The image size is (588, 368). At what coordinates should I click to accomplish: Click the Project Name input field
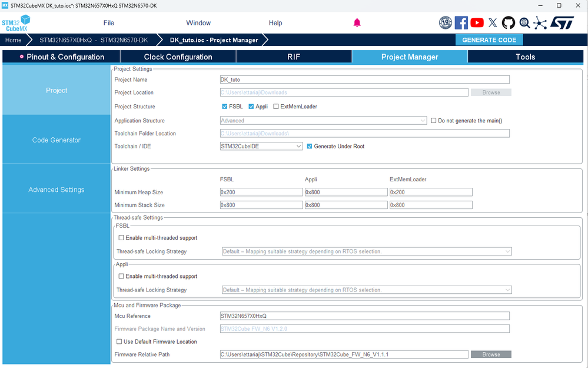point(364,79)
